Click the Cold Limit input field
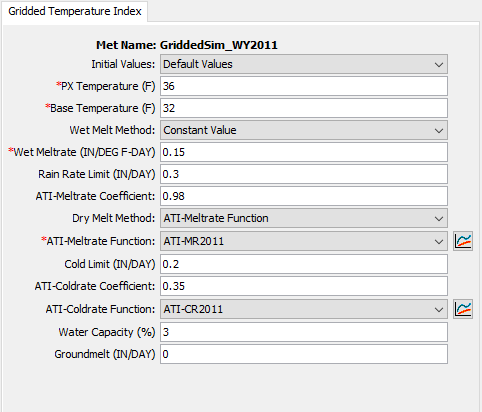Viewport: 482px width, 412px height. tap(304, 264)
